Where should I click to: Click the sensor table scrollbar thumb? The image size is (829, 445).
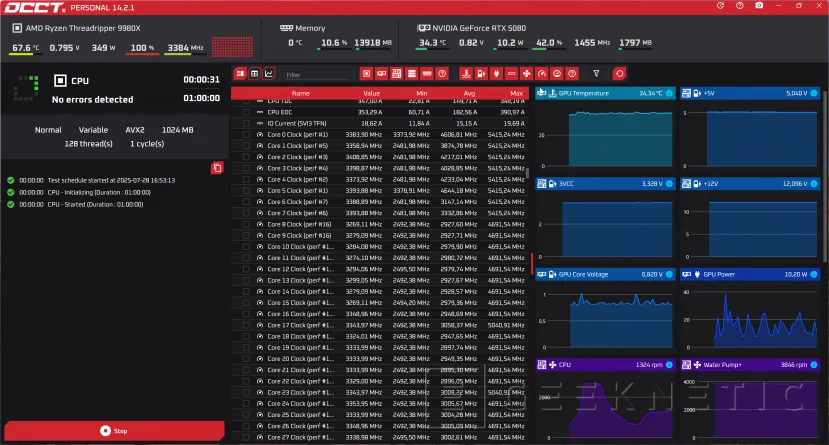[x=527, y=173]
